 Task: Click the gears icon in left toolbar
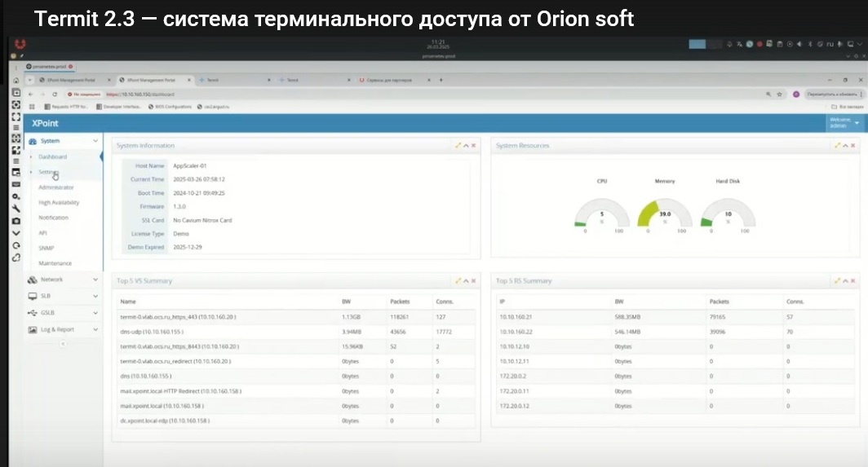coord(16,196)
